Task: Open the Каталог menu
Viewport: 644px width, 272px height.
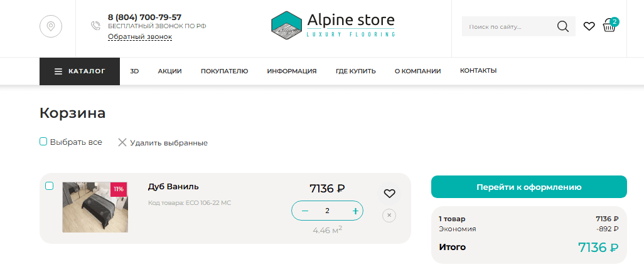Action: tap(80, 71)
